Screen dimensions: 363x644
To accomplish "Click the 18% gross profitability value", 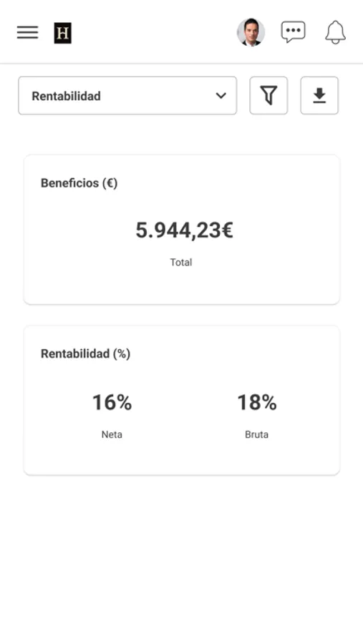I will pos(257,402).
